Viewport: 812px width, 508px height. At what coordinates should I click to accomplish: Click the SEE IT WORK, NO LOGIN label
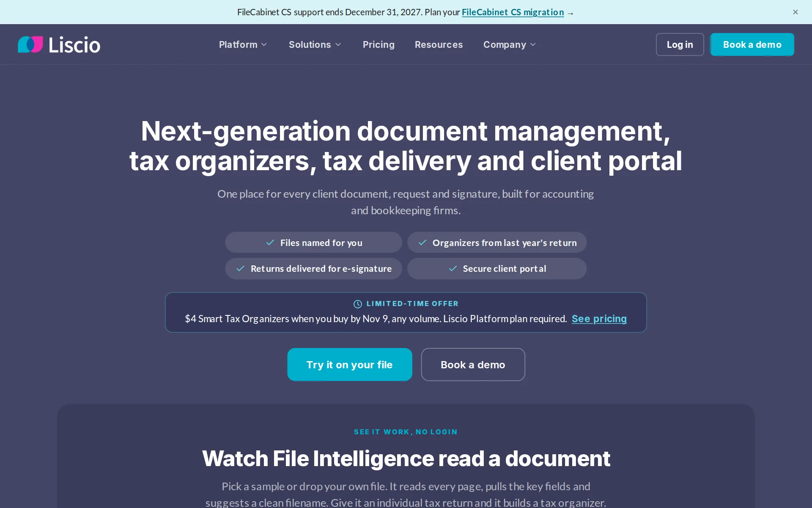click(x=406, y=432)
